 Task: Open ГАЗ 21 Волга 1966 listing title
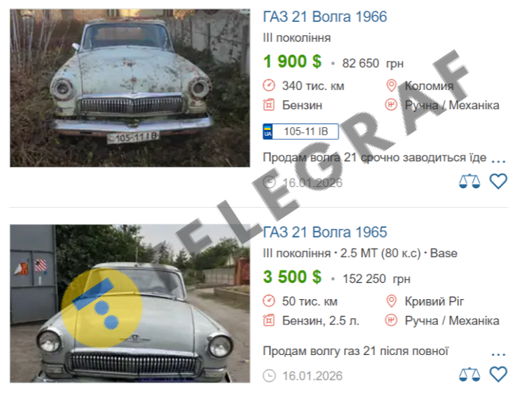[325, 17]
